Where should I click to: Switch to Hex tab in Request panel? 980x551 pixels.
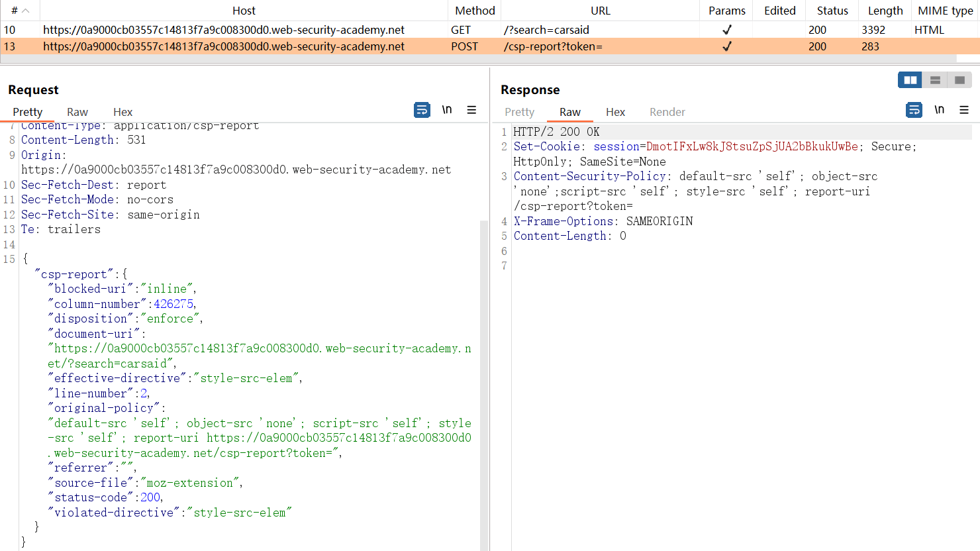(x=122, y=112)
